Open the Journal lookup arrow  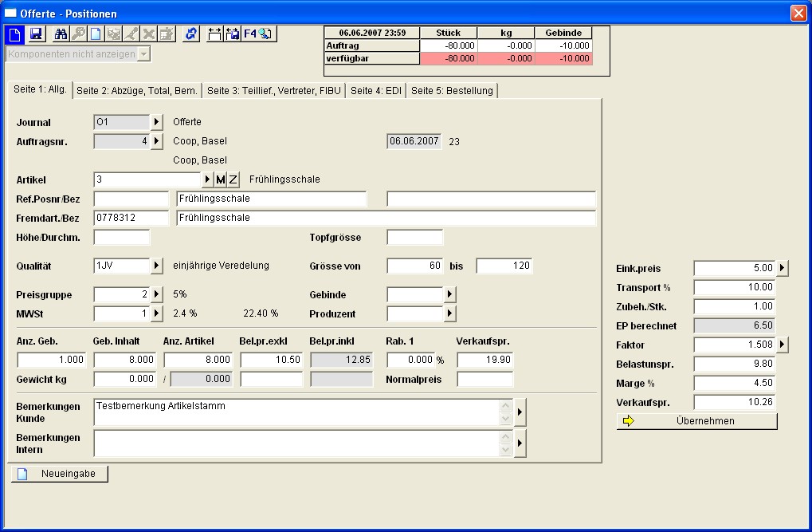[156, 122]
